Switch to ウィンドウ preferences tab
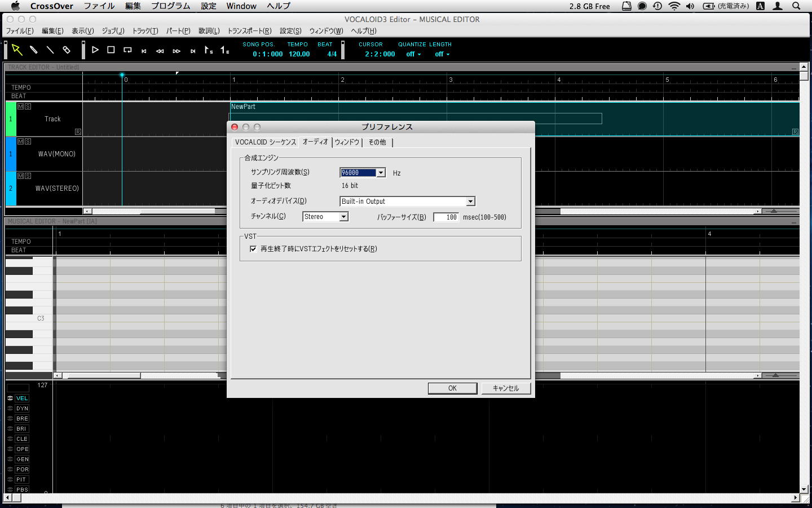This screenshot has width=812, height=508. click(347, 142)
